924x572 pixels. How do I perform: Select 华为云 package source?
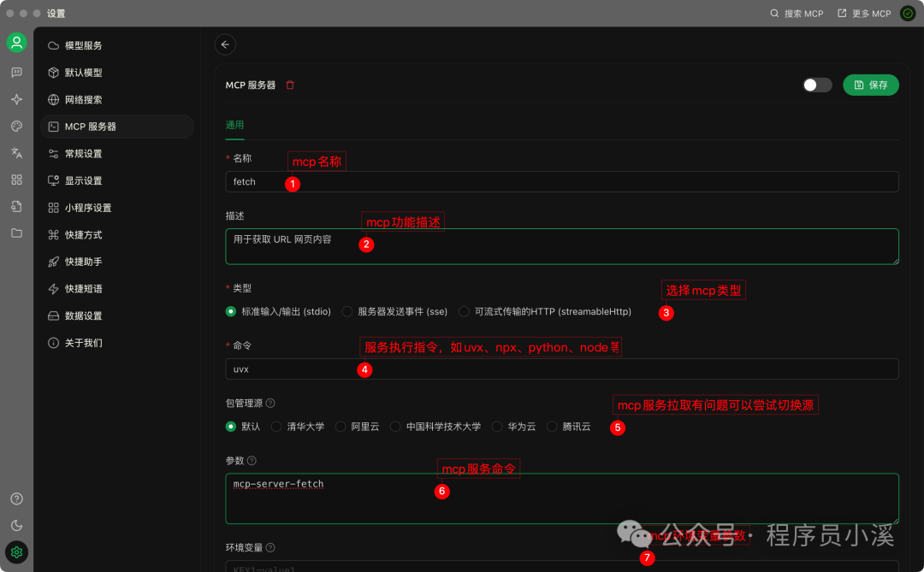click(514, 427)
